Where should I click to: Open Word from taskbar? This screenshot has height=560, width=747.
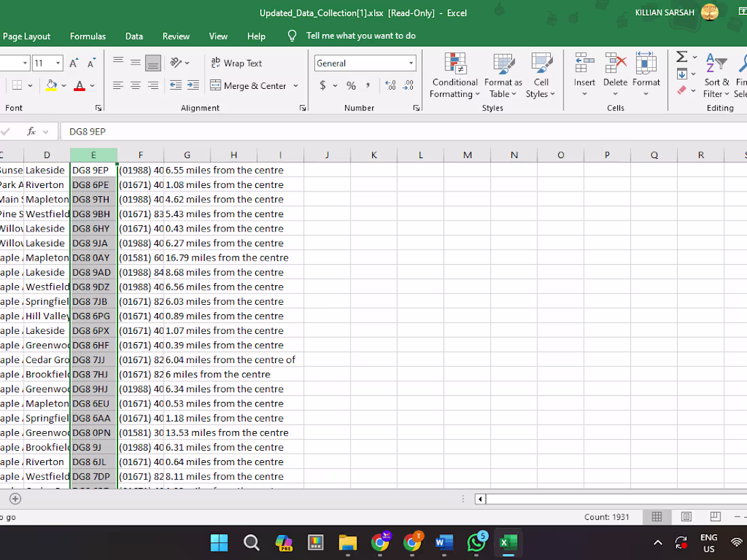pos(444,542)
